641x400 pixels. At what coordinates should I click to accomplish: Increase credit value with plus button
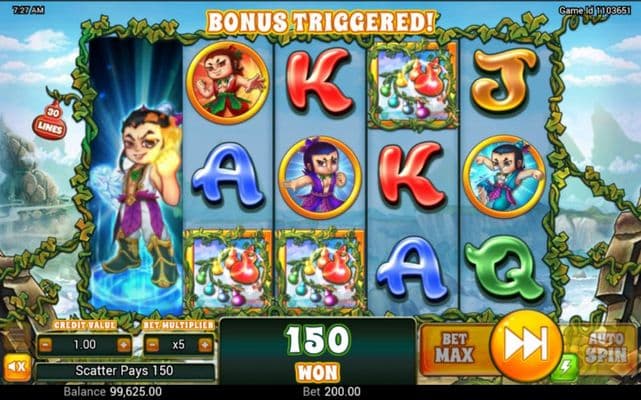click(x=124, y=345)
